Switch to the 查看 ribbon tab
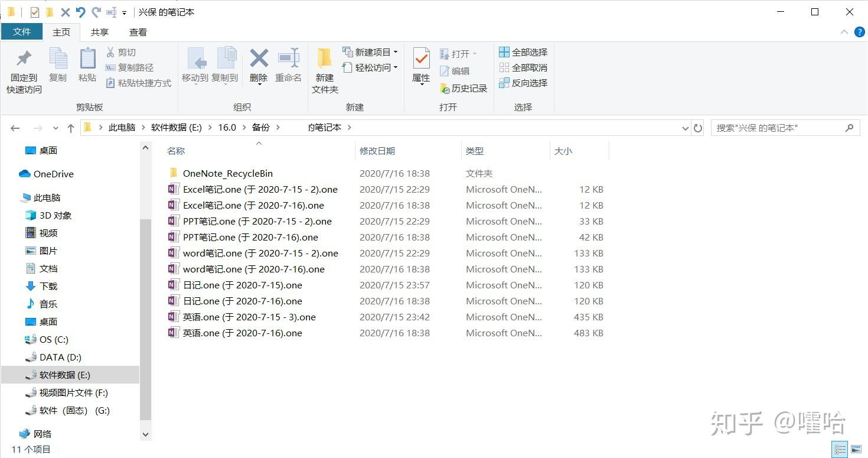This screenshot has height=458, width=868. [138, 33]
